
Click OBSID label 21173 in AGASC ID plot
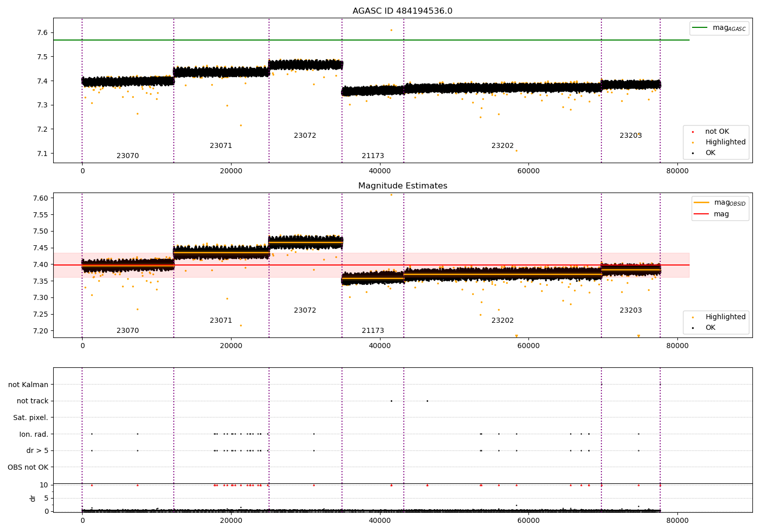pos(373,156)
